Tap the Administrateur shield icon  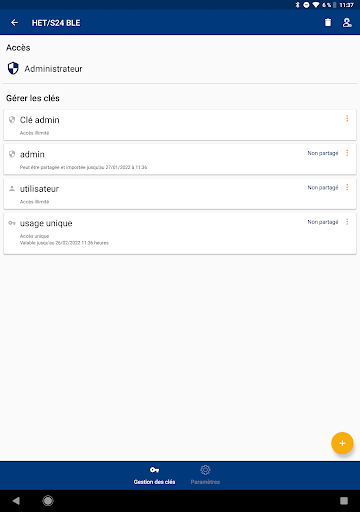click(13, 68)
